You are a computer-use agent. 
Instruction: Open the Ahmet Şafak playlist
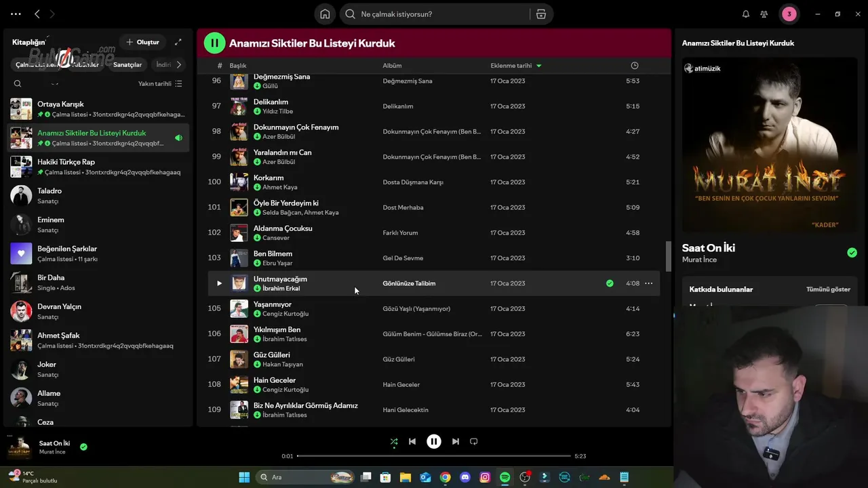[x=98, y=340]
